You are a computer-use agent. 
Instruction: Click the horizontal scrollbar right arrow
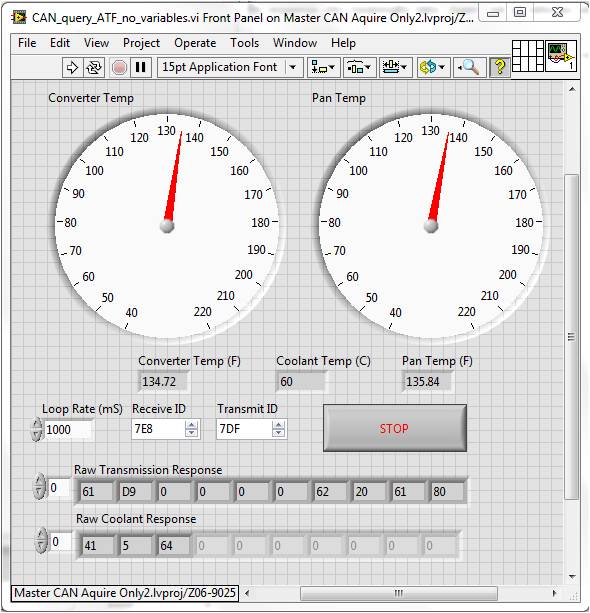tap(554, 593)
